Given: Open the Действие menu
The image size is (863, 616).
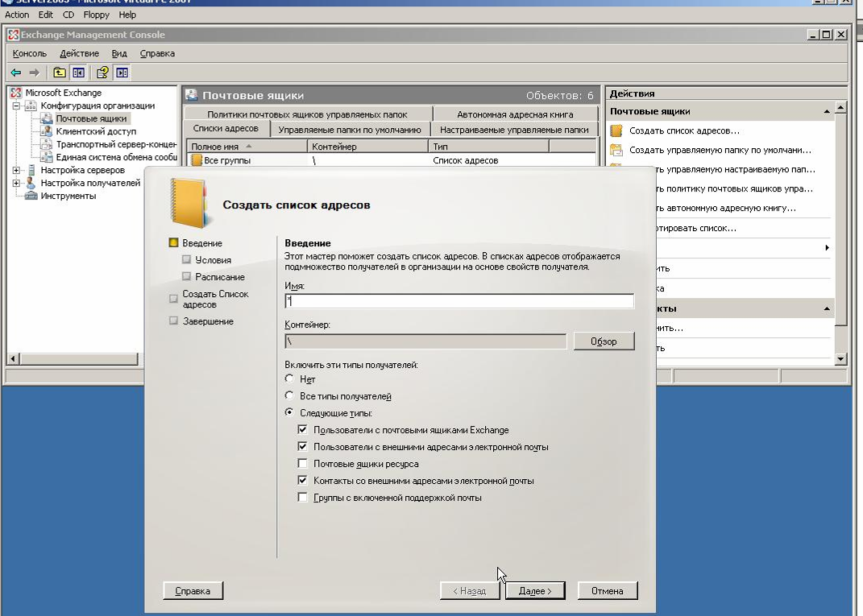Looking at the screenshot, I should tap(79, 53).
